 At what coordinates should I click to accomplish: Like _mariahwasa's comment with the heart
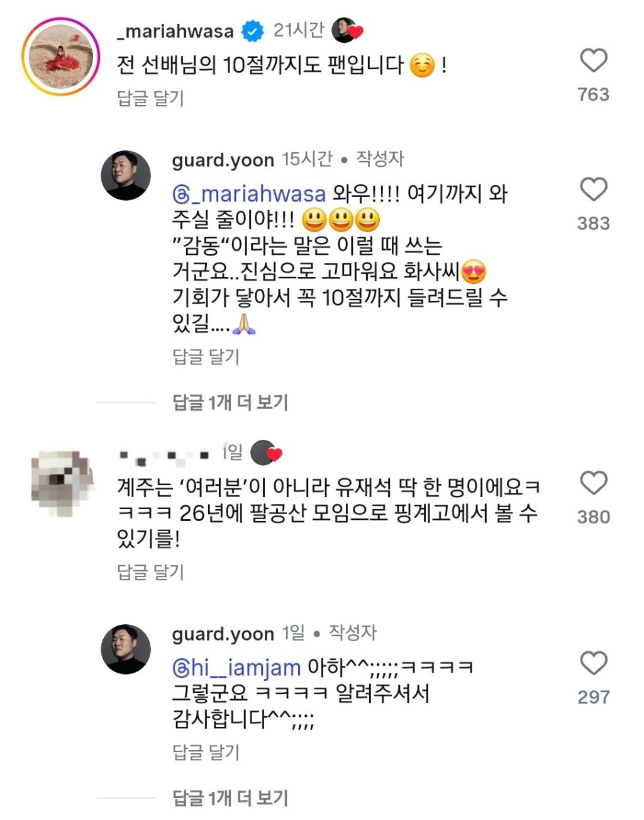593,61
